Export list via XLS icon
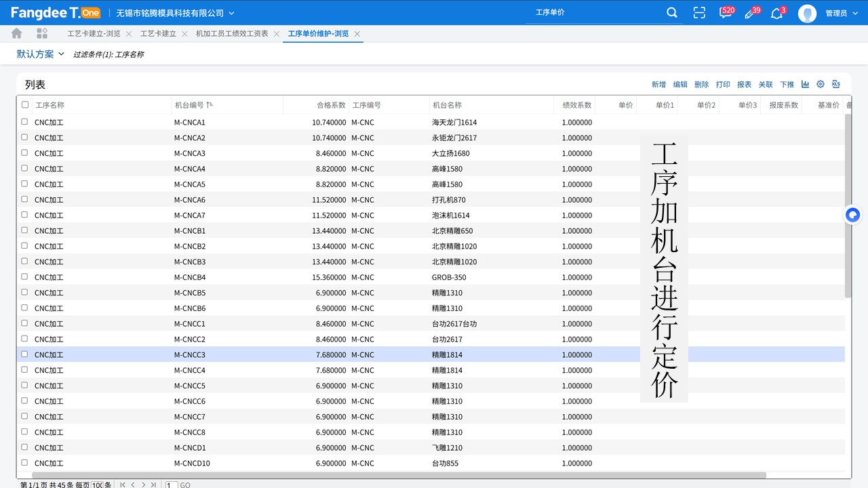 coord(836,84)
